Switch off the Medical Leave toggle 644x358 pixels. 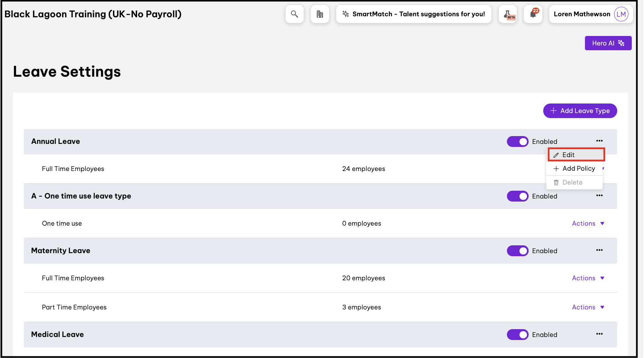pyautogui.click(x=517, y=335)
